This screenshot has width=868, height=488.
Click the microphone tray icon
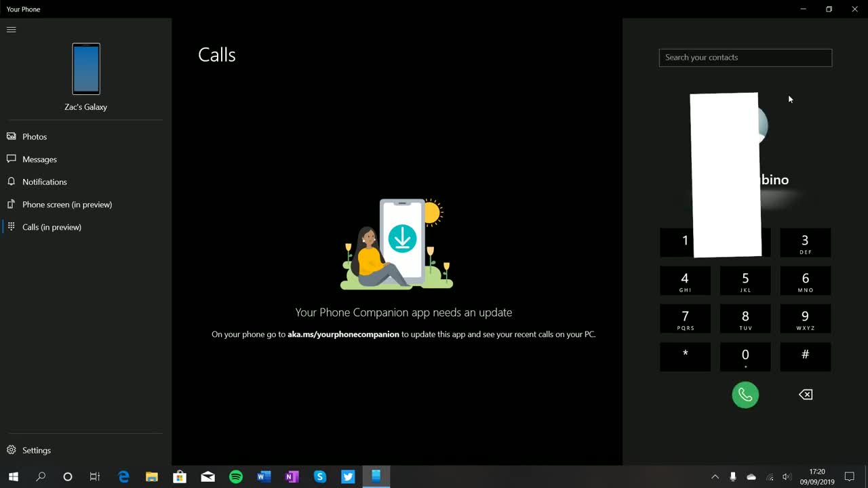click(733, 476)
